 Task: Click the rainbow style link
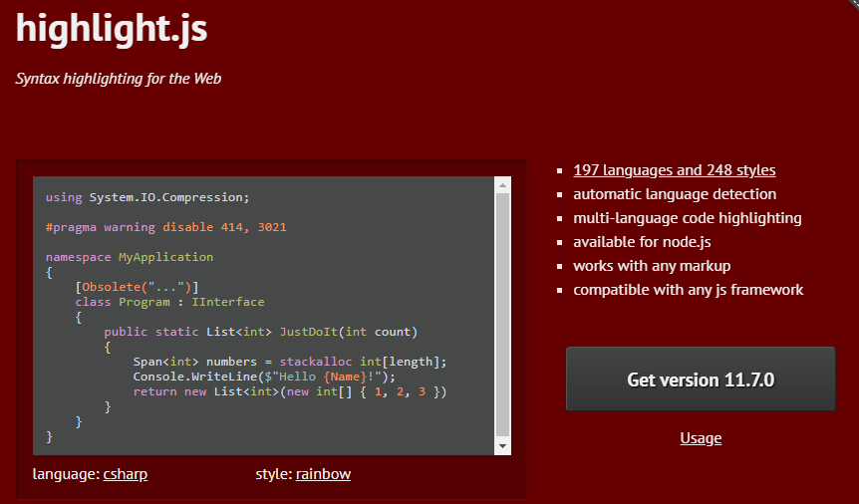point(323,474)
